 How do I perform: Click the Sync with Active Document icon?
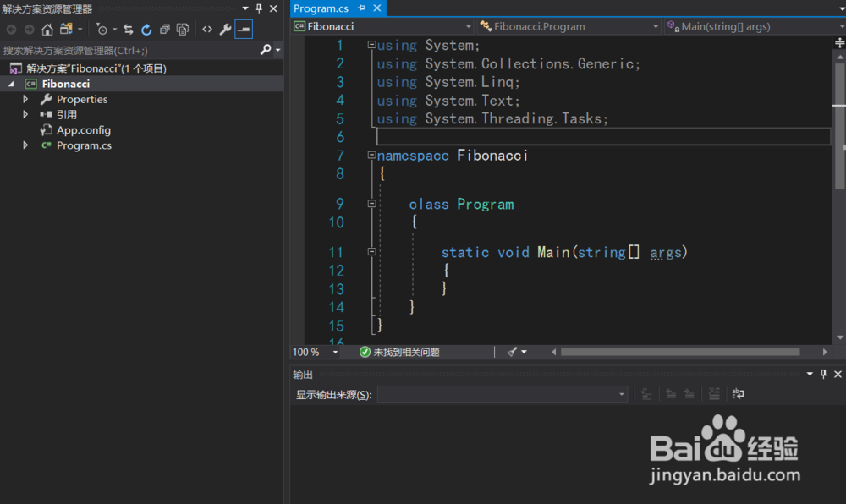coord(128,30)
